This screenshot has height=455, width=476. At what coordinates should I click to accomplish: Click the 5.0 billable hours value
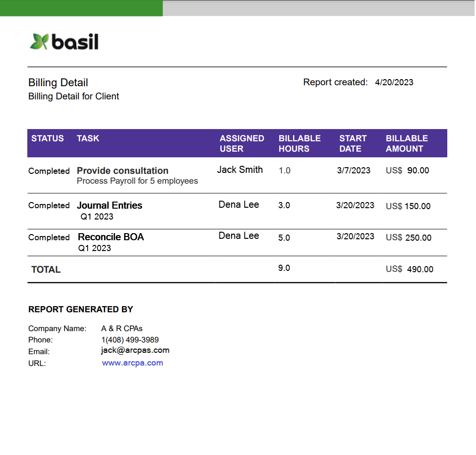[x=284, y=238]
